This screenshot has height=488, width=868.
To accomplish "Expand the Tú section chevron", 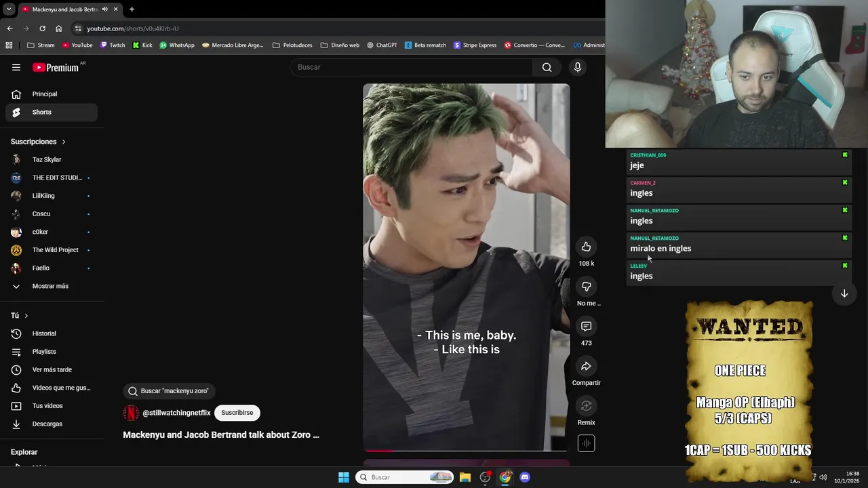I will pos(26,316).
